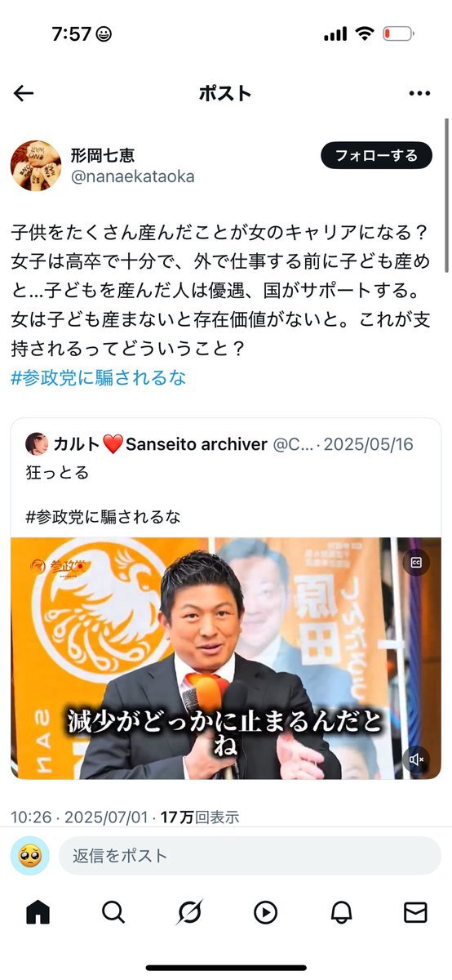452x980 pixels.
Task: Click the scrollbar on right edge
Action: [446, 196]
